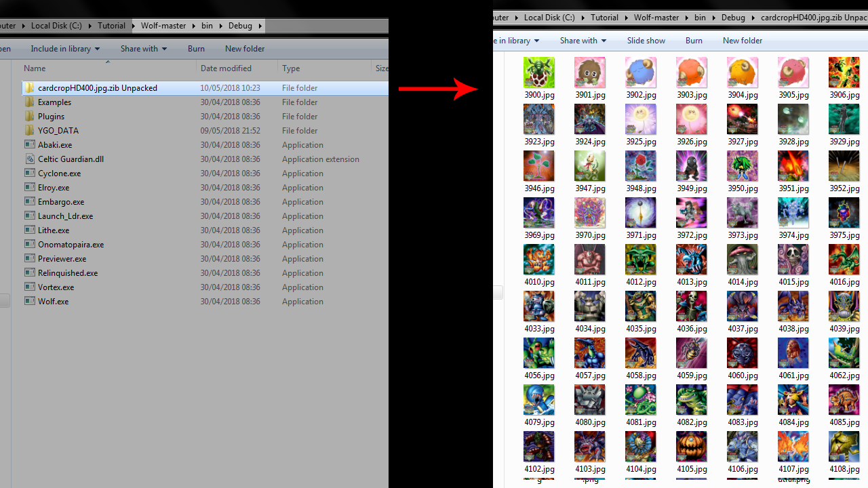Click the Onomatopaira.exe application icon
The image size is (868, 488).
click(29, 245)
